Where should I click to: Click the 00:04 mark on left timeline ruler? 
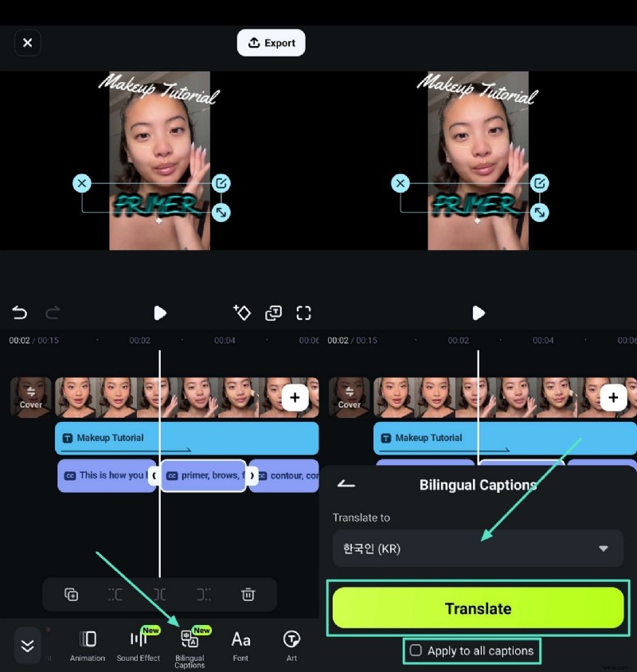[225, 341]
